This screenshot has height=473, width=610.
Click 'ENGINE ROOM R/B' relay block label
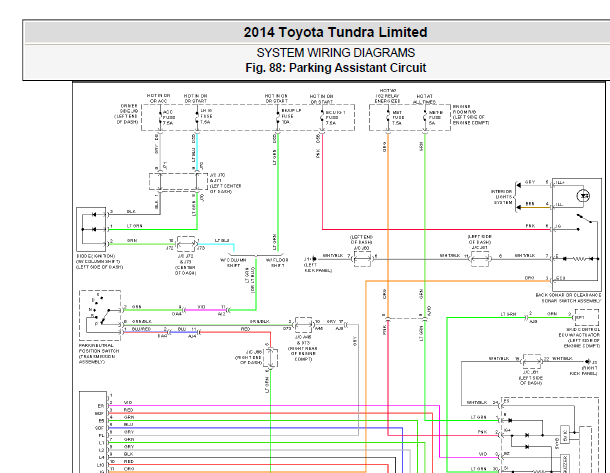[470, 114]
